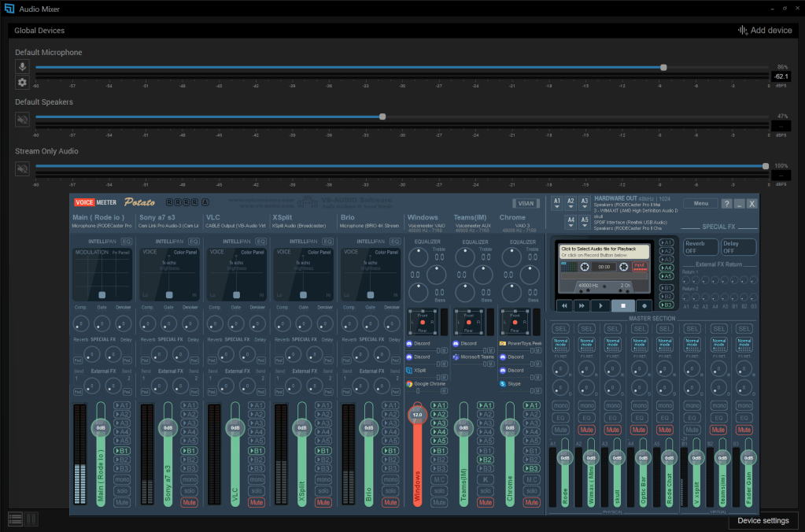The height and width of the screenshot is (532, 805).
Task: Mute the Sony a7 s3 strip
Action: (x=189, y=502)
